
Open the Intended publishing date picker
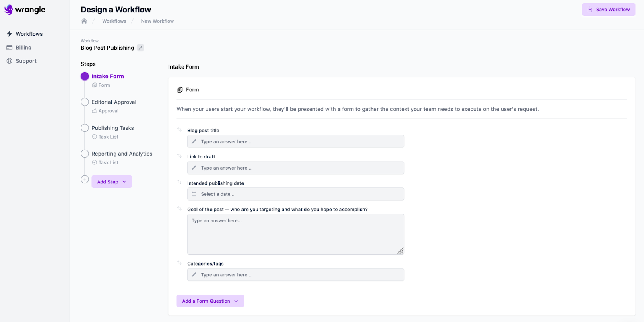[295, 194]
